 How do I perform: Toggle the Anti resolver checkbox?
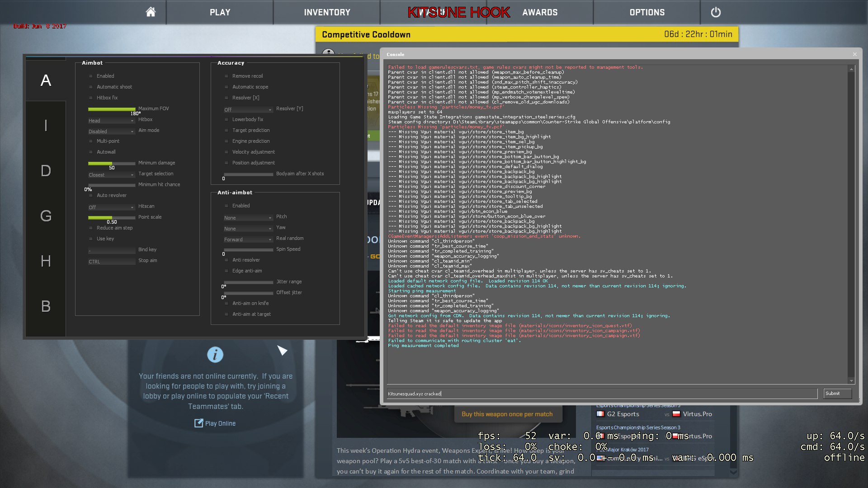pyautogui.click(x=226, y=260)
